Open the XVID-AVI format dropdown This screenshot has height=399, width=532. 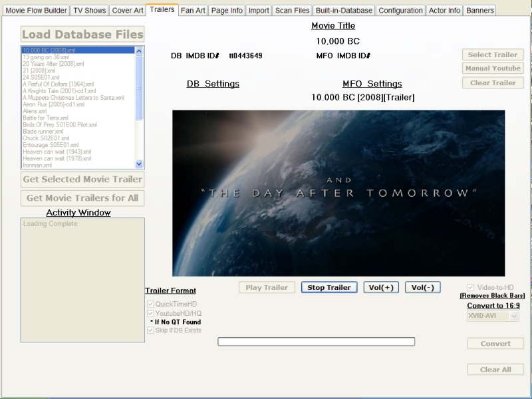tap(493, 317)
